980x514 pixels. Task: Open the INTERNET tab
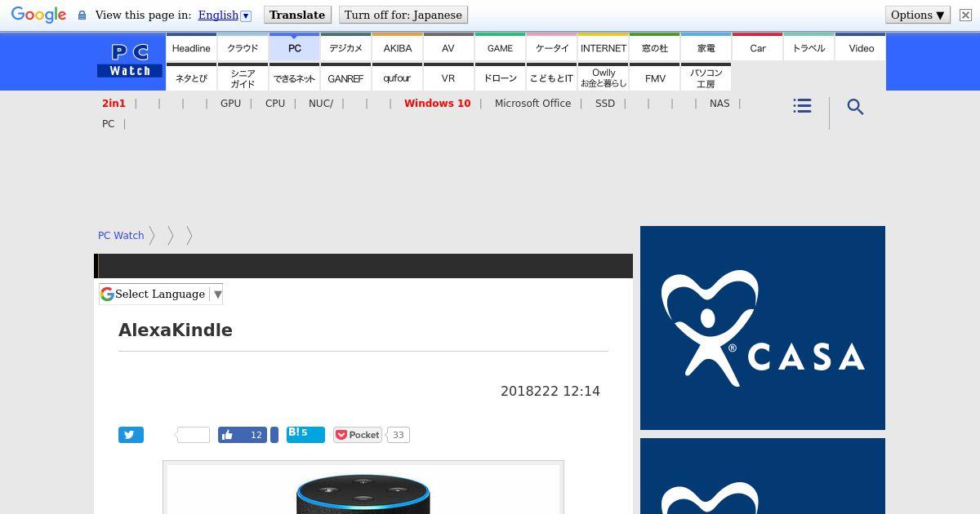tap(604, 47)
